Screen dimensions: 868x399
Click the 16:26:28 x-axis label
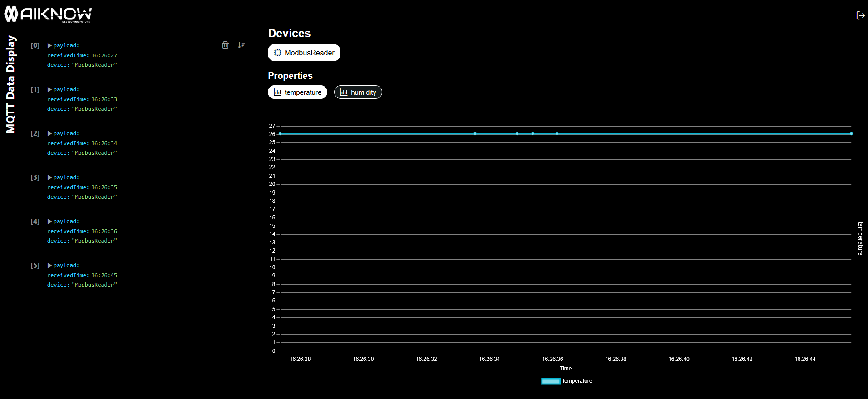pyautogui.click(x=300, y=359)
